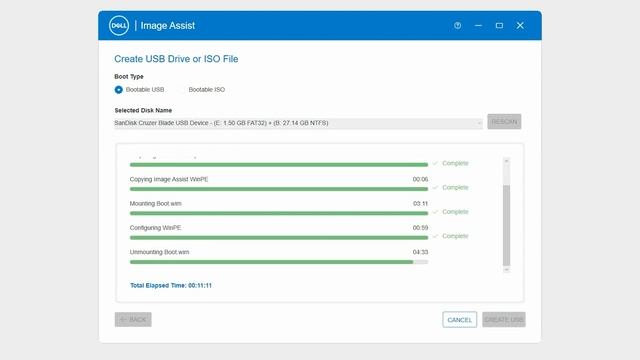Click the Copying Image Assist WinPE label

coord(169,179)
